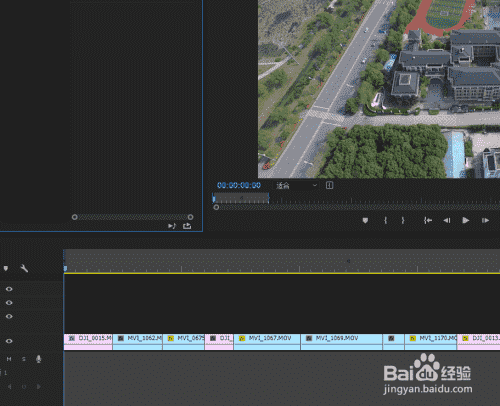Step forward one frame

click(x=485, y=220)
